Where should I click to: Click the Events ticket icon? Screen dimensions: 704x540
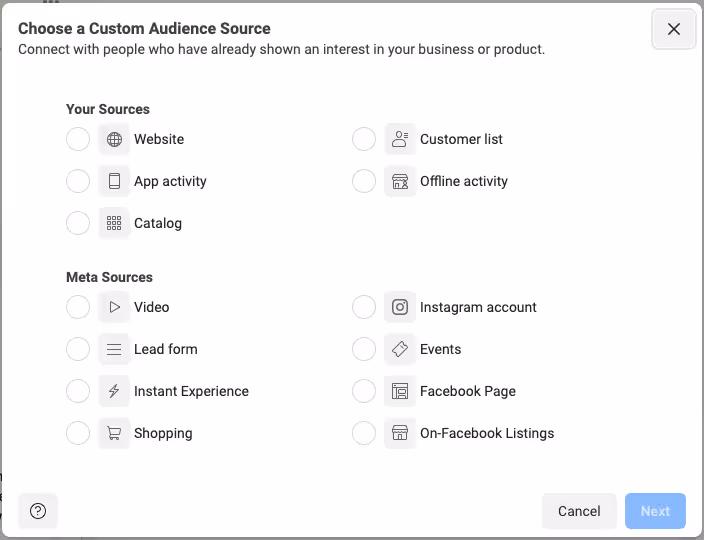[400, 349]
